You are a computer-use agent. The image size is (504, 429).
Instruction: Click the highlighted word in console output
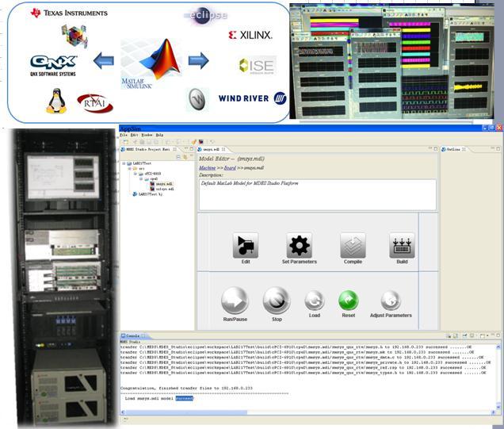pyautogui.click(x=185, y=398)
